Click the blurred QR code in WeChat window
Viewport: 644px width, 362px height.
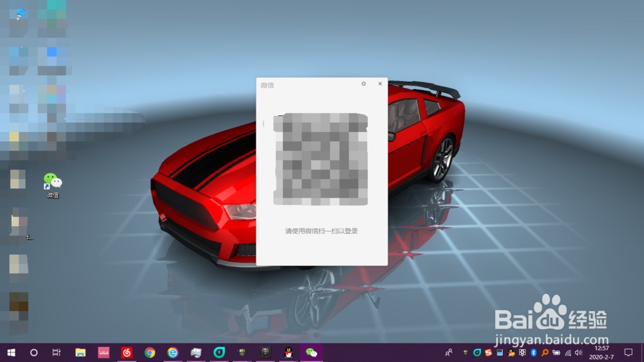click(x=320, y=159)
